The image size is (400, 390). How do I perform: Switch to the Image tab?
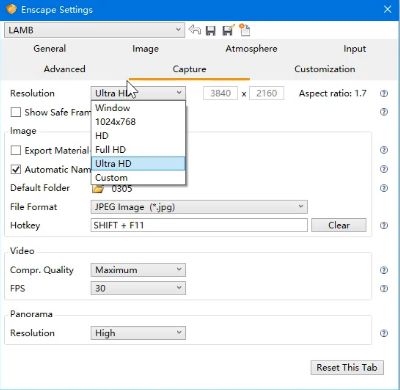[x=145, y=49]
